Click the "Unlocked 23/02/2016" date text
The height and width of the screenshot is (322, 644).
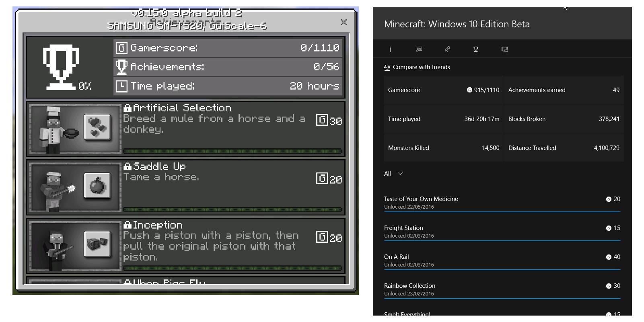[x=409, y=294]
